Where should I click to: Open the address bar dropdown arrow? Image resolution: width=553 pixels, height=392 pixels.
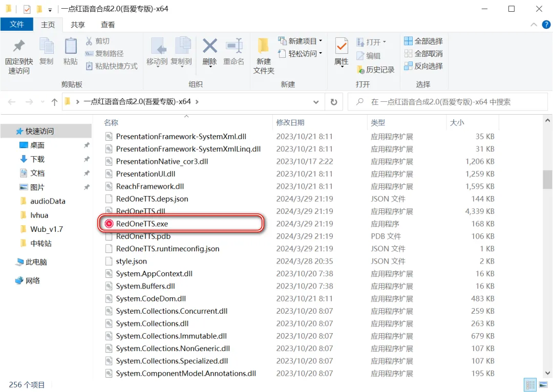coord(316,102)
